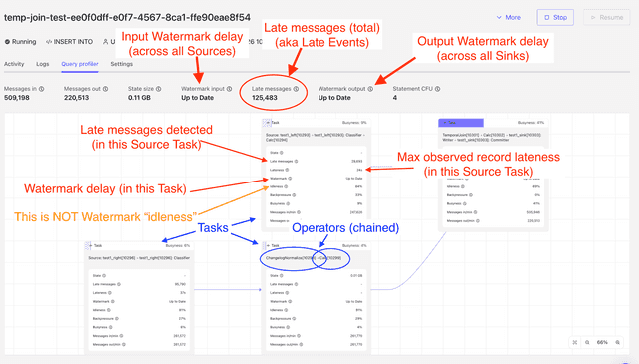
Task: Open info icon next to Statement CFU
Action: [x=437, y=89]
